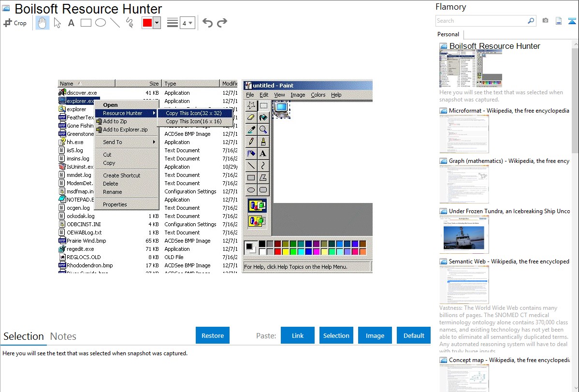Click the Selection paste button
579x392 pixels.
point(336,335)
